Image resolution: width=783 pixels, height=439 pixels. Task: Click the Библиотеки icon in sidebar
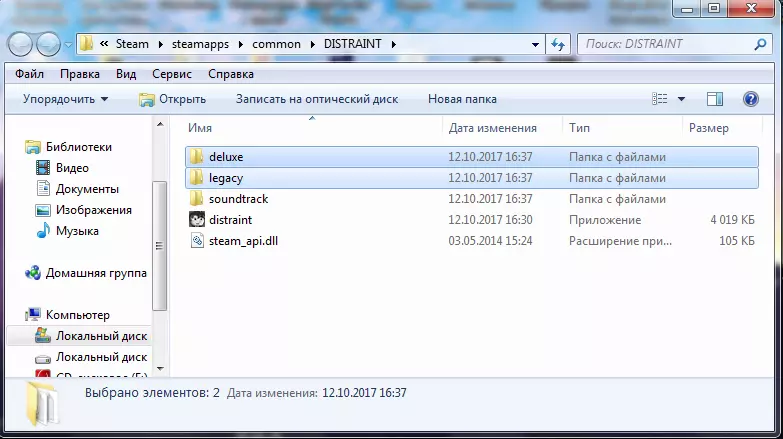33,147
